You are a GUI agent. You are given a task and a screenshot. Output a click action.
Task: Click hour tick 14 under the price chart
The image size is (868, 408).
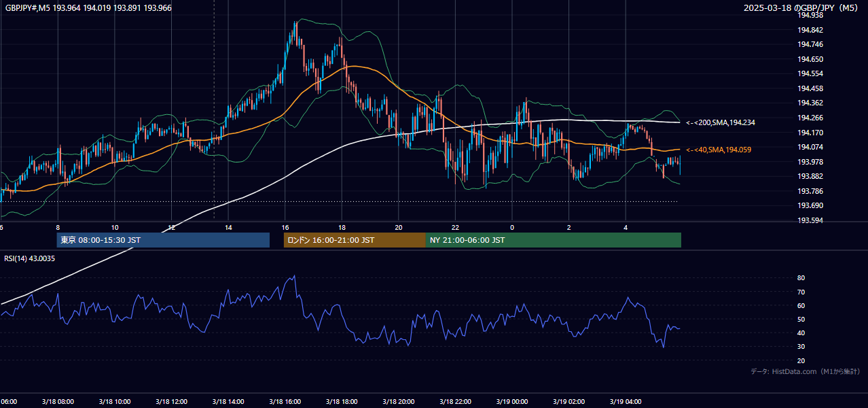pyautogui.click(x=228, y=227)
